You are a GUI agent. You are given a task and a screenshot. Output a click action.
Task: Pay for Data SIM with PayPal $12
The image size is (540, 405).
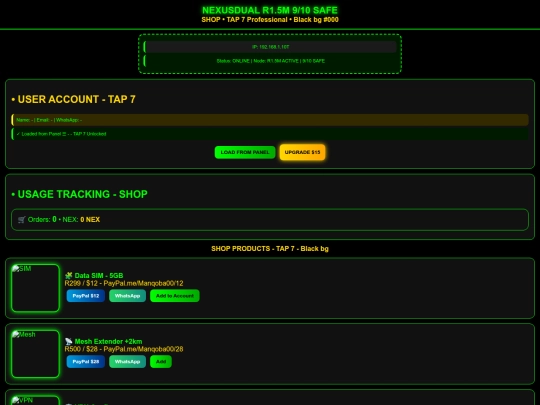click(86, 296)
